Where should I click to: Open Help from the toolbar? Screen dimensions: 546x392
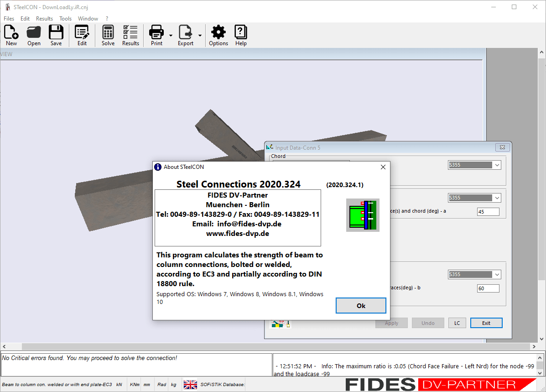[241, 35]
